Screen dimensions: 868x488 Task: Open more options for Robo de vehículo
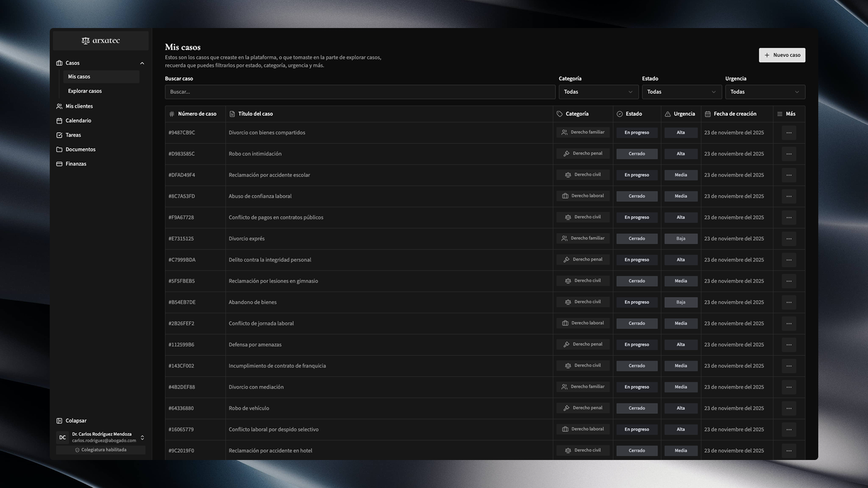[x=788, y=408]
